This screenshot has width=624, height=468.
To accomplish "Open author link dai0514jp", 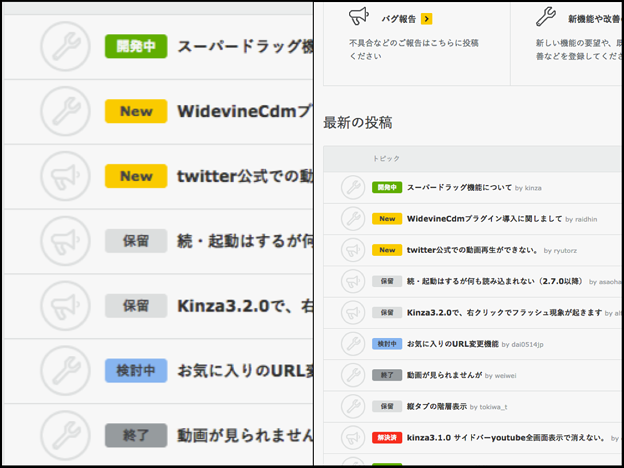I will click(x=527, y=344).
